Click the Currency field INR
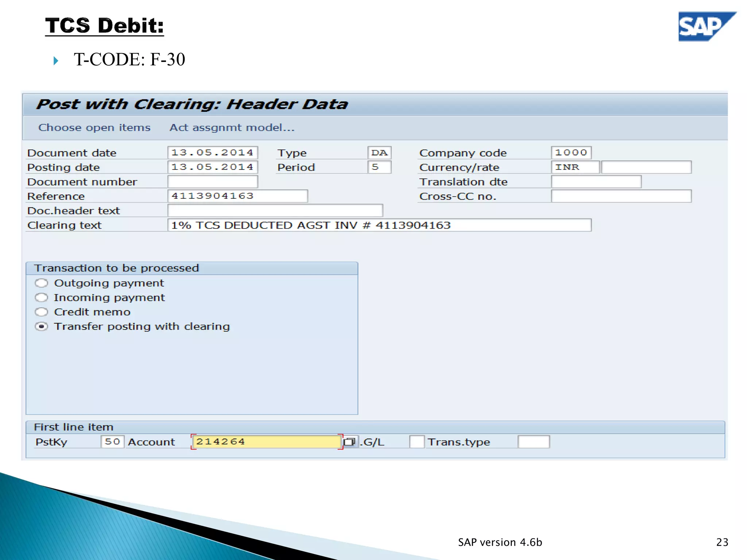The image size is (747, 560). pyautogui.click(x=575, y=167)
